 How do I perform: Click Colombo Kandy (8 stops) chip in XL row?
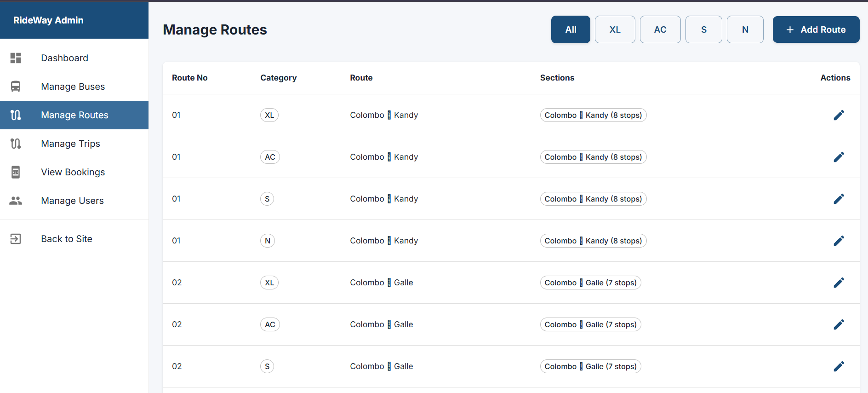click(x=594, y=115)
